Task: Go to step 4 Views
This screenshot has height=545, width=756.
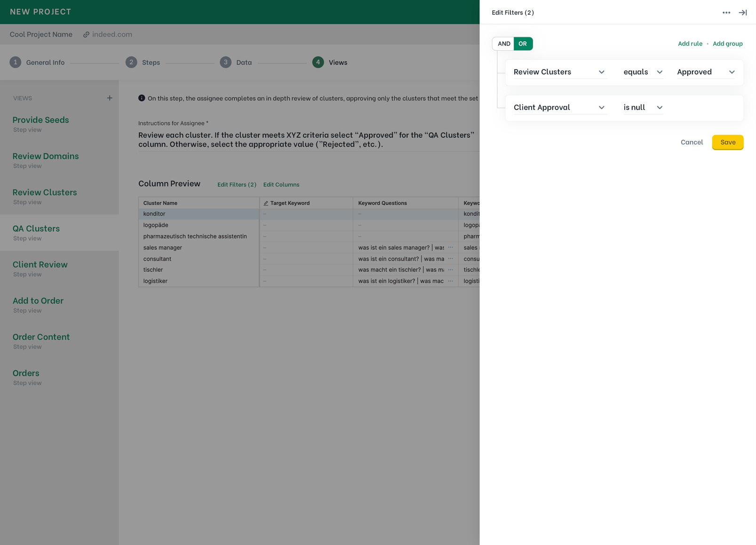Action: point(330,62)
